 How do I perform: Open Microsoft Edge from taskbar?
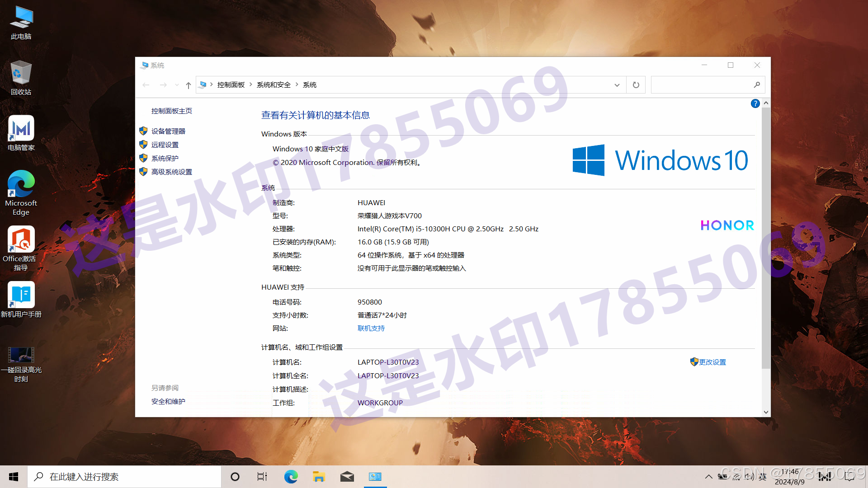(291, 477)
